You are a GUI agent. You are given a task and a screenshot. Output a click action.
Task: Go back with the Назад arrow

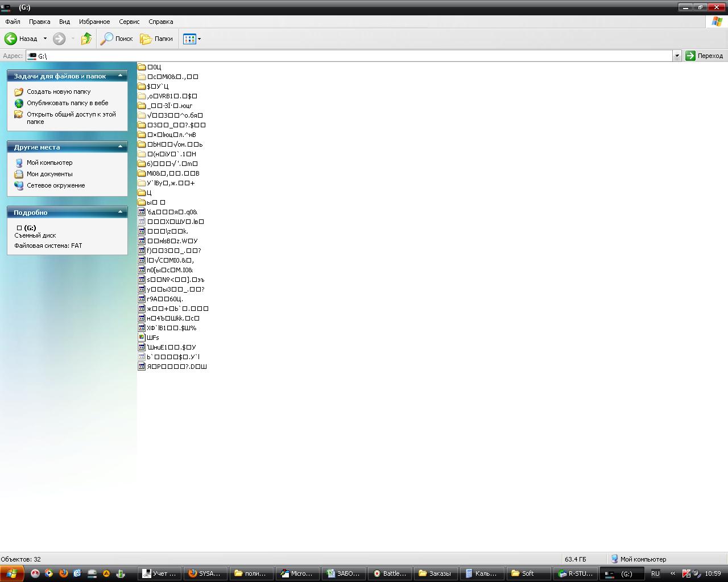[x=21, y=39]
